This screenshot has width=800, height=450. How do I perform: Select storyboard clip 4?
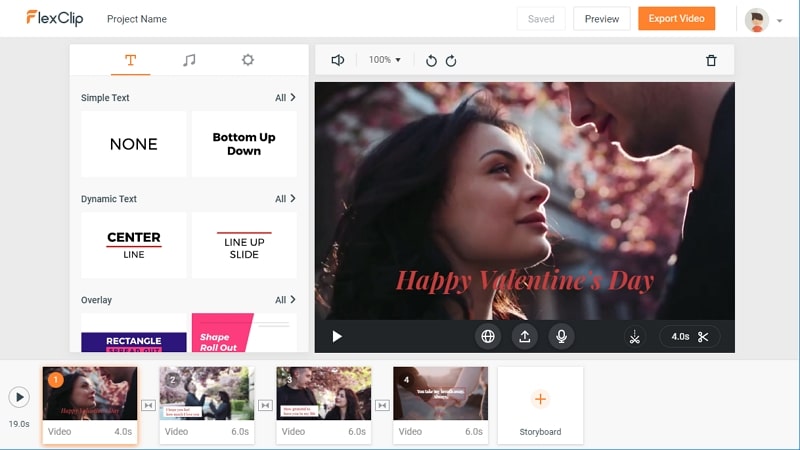coord(440,405)
